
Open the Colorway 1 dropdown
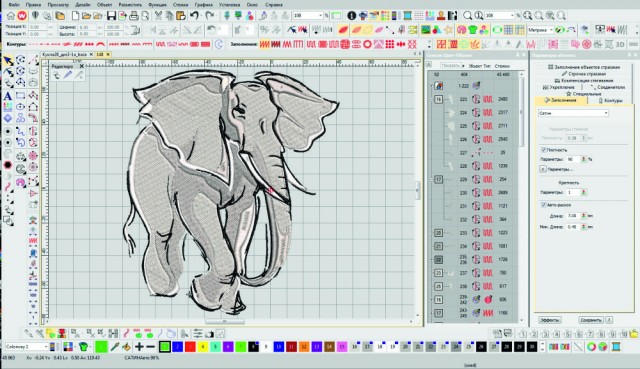pyautogui.click(x=27, y=347)
